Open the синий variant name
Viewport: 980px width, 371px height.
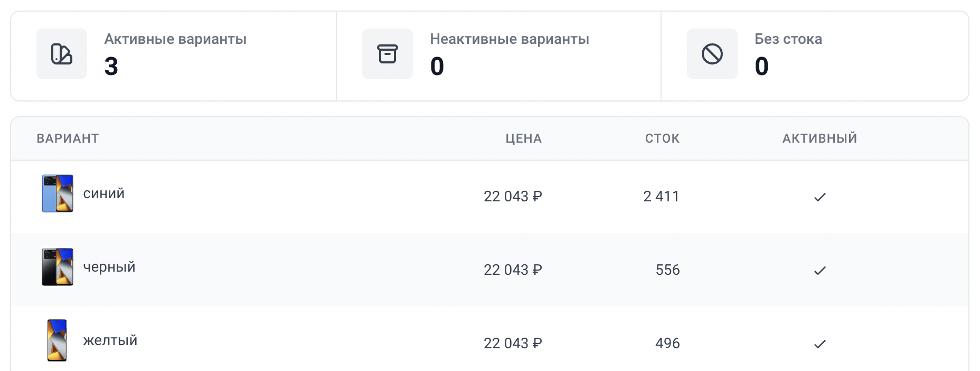pyautogui.click(x=104, y=193)
